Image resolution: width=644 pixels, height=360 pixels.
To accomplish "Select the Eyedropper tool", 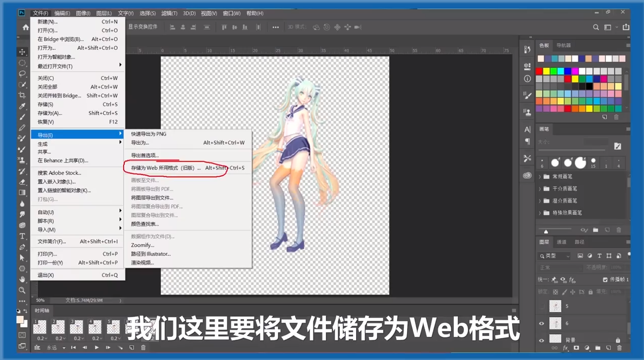I will (x=22, y=106).
